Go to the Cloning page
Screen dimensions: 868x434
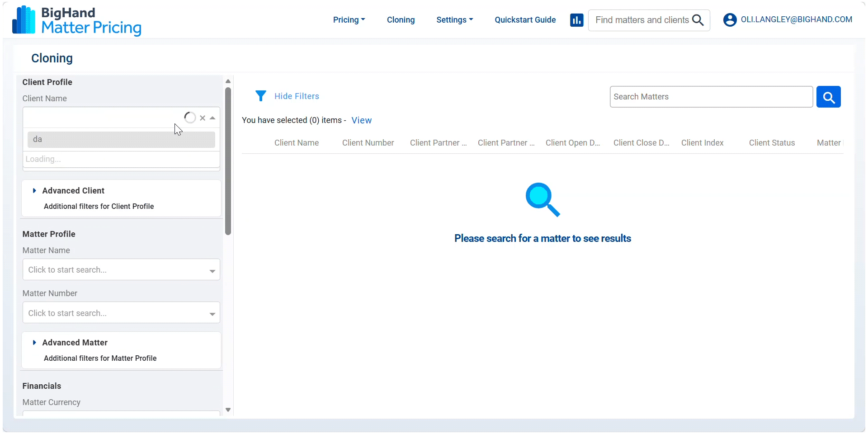[x=401, y=20]
